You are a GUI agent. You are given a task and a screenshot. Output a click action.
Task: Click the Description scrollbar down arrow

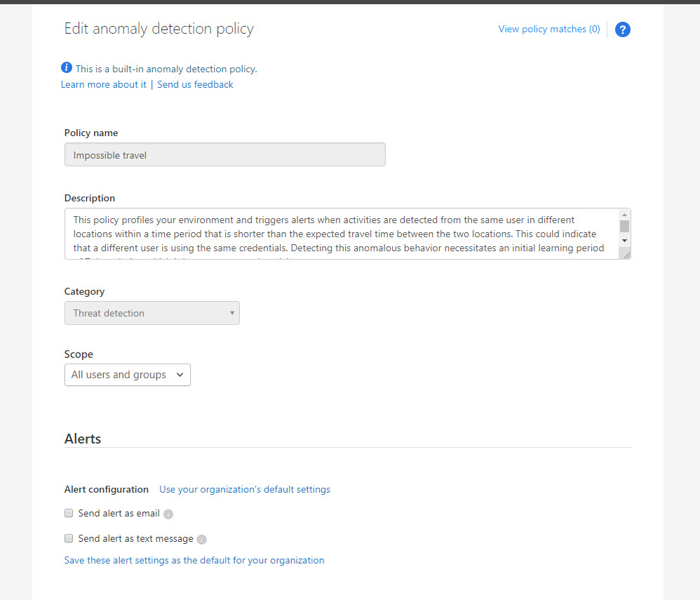624,240
